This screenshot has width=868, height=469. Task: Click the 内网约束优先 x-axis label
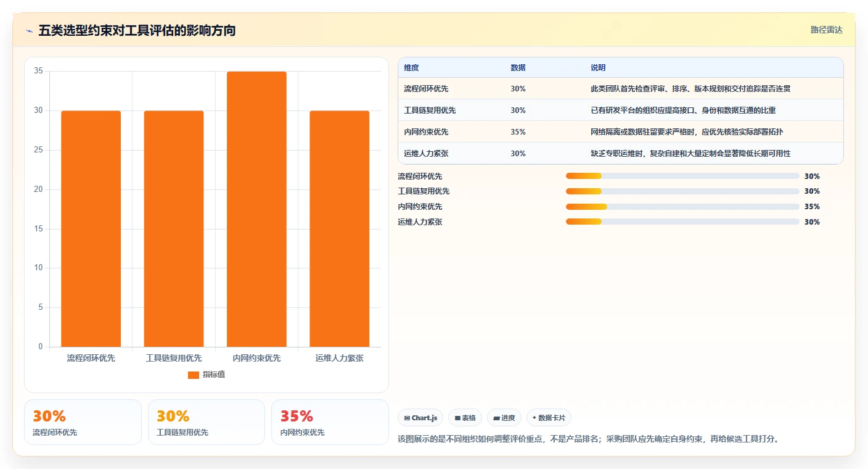[x=256, y=358]
